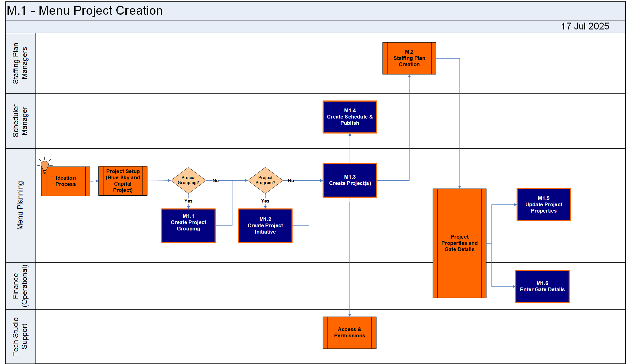Click the Staffing Plan Managers lane header
The image size is (626, 364).
coord(20,63)
